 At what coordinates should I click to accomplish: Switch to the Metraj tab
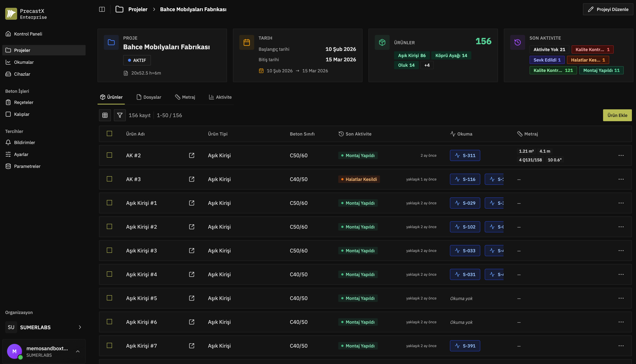point(185,97)
